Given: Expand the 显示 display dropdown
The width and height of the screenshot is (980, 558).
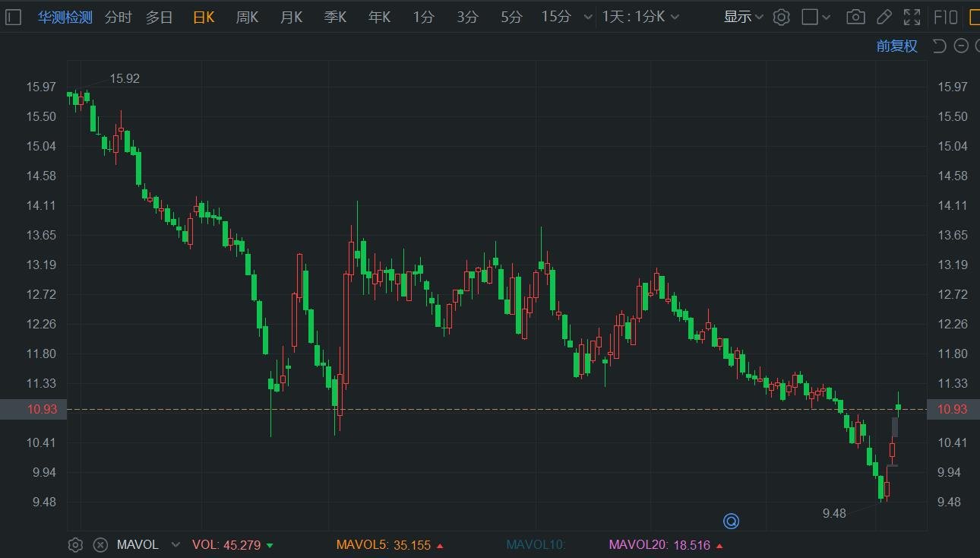Looking at the screenshot, I should click(x=743, y=17).
